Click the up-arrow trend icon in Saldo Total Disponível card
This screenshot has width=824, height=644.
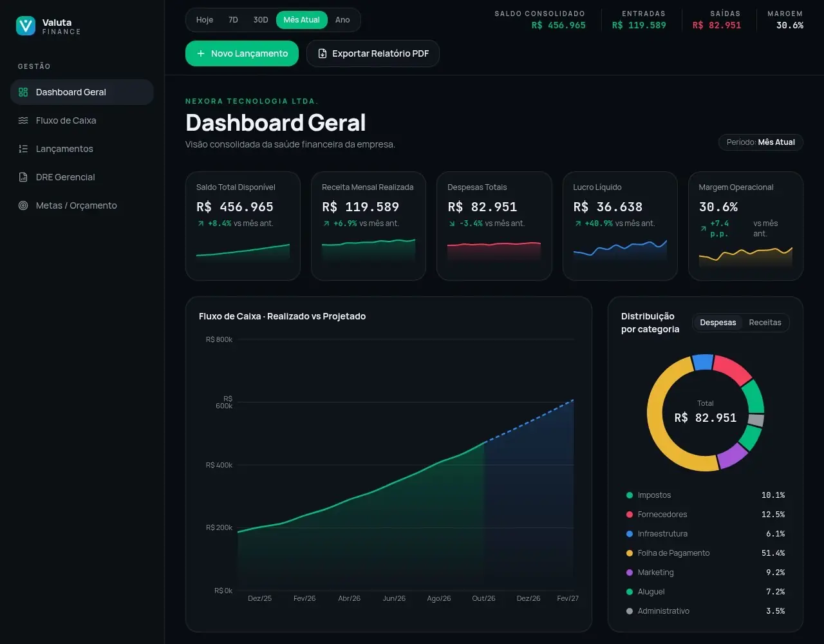coord(201,223)
